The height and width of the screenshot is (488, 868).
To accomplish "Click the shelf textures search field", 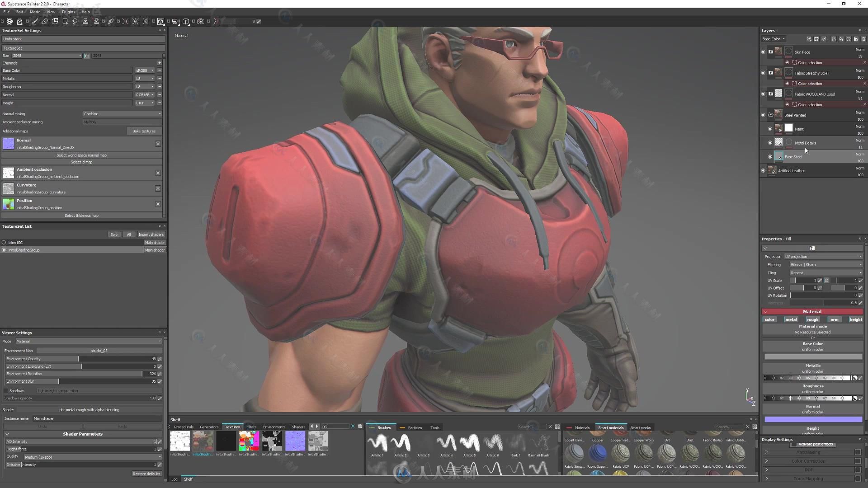I will [335, 426].
